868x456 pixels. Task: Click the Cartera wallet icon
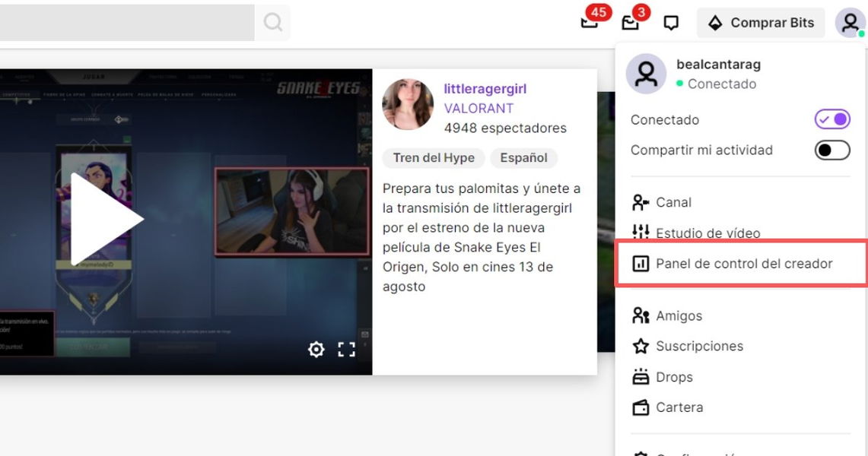pos(641,407)
